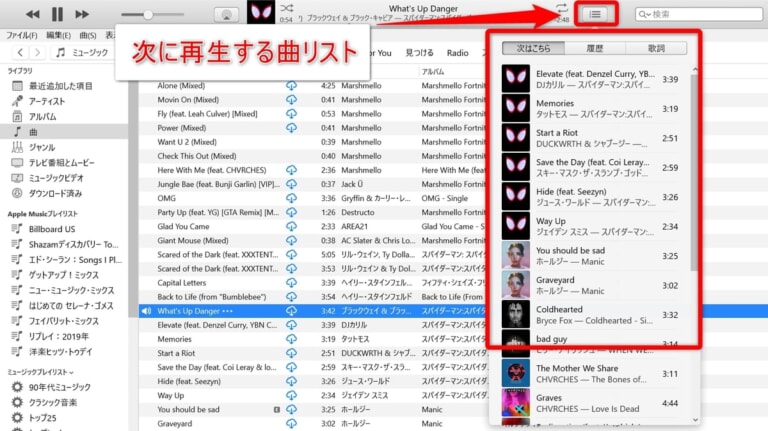Toggle repeat playback icon
Viewport: 768px width, 431px height.
coord(562,8)
